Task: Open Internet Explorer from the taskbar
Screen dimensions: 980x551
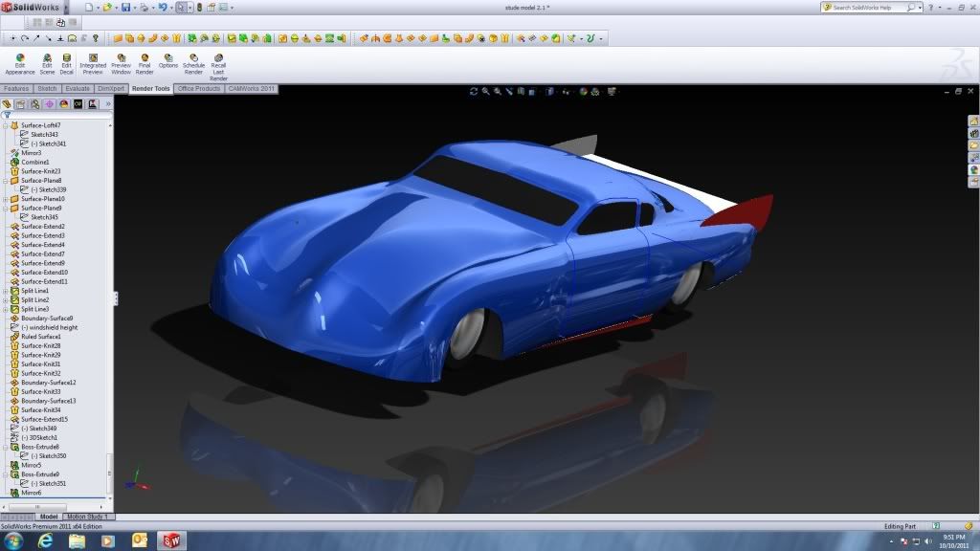Action: [45, 541]
